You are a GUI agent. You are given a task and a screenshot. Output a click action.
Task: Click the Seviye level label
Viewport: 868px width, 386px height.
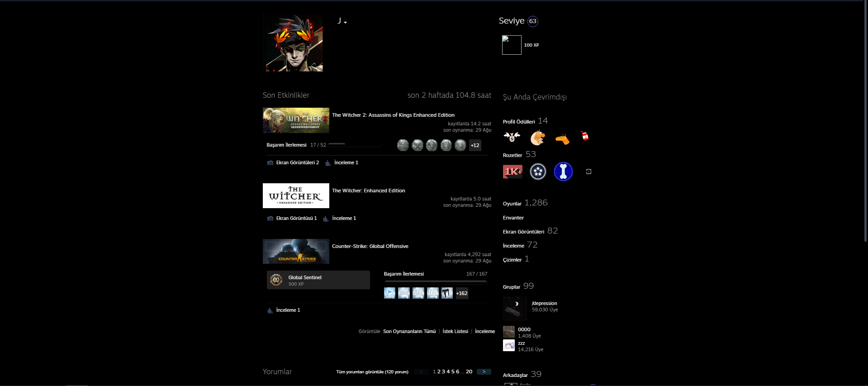pyautogui.click(x=512, y=21)
